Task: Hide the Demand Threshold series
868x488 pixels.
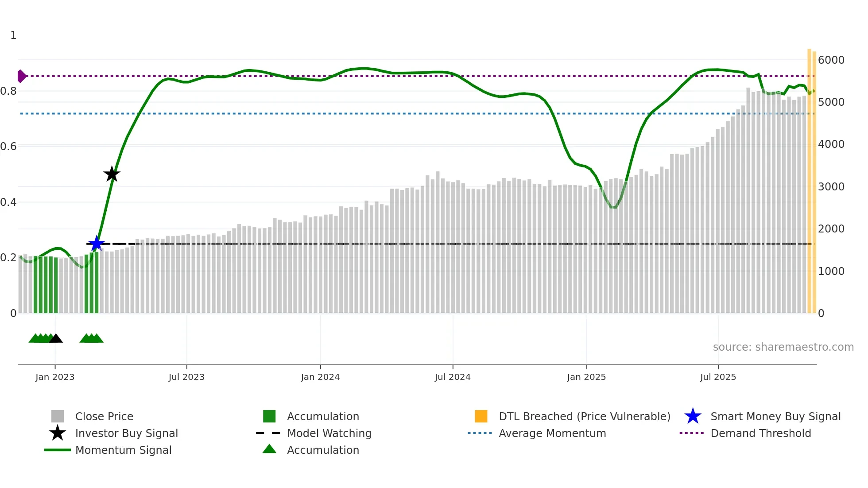Action: coord(760,433)
